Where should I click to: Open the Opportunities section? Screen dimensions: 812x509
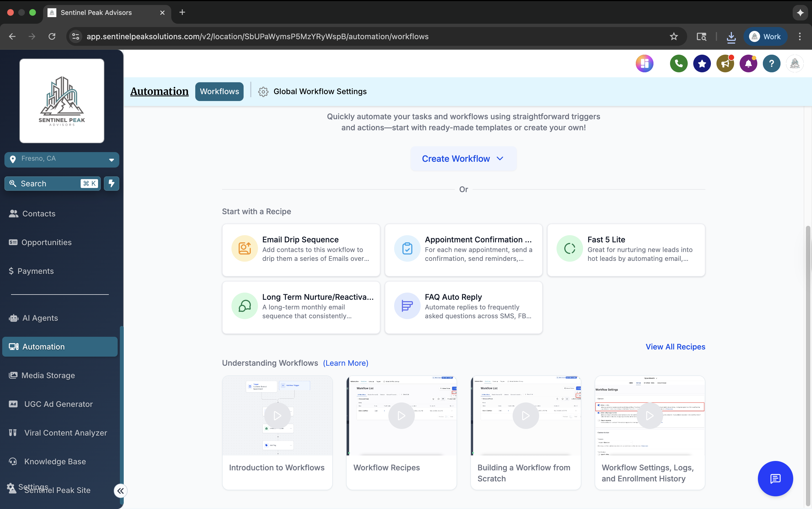pos(46,242)
